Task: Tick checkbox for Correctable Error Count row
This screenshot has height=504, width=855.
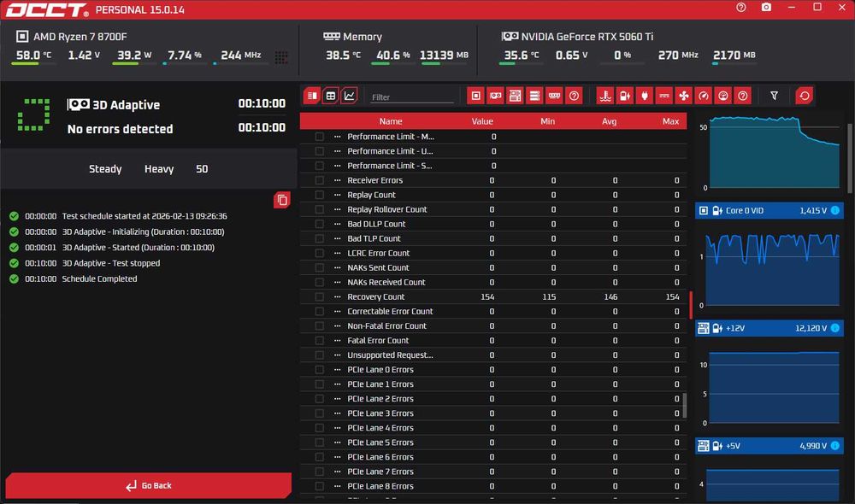Action: 320,312
